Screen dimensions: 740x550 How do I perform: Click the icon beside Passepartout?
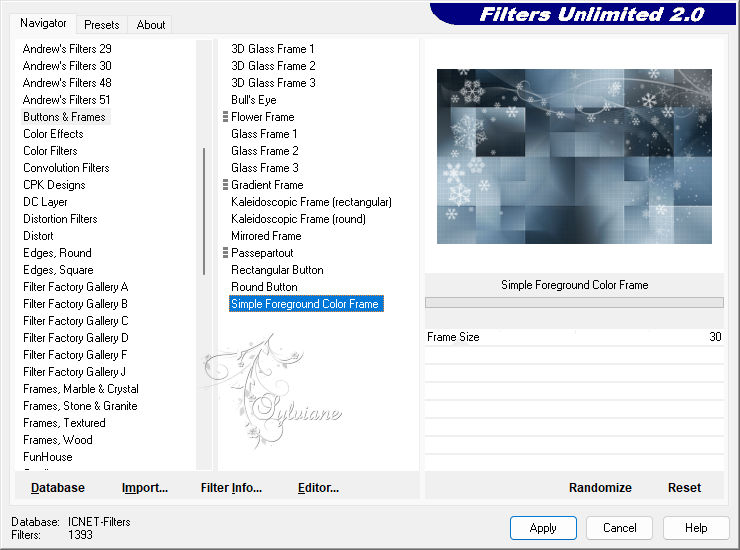(x=225, y=253)
